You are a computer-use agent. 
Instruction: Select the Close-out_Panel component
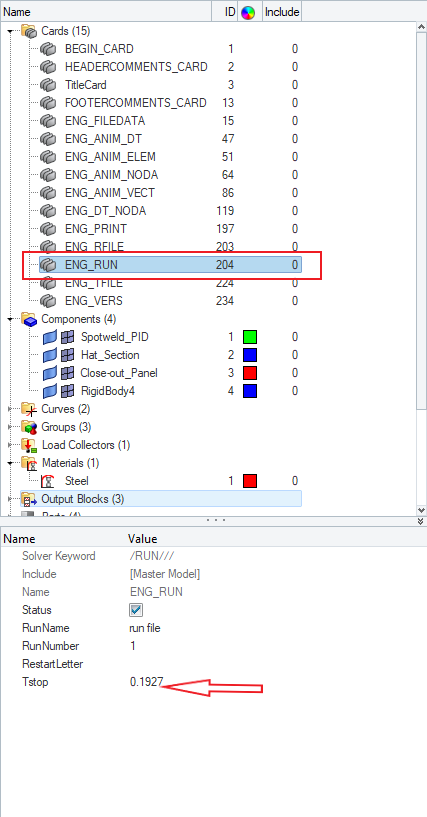coord(119,373)
